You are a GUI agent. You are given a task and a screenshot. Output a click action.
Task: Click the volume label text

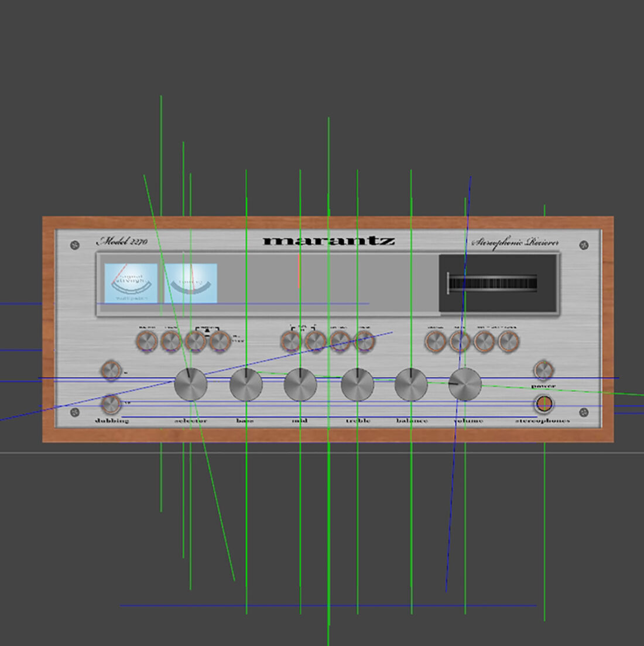468,421
